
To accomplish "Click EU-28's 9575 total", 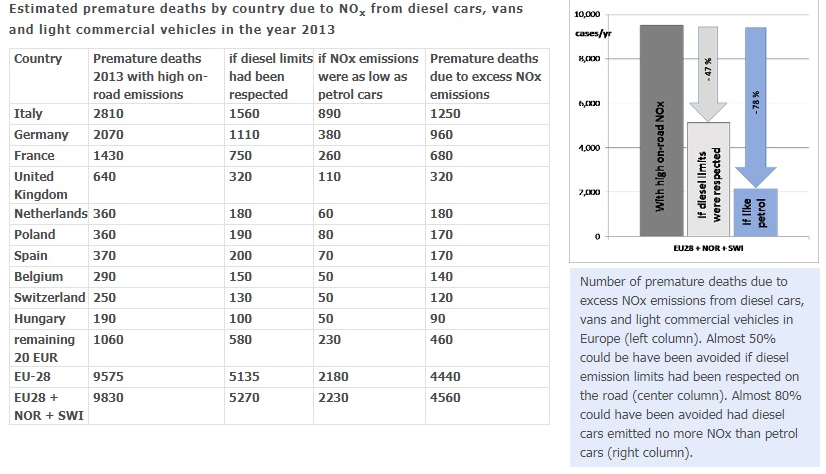I will 108,377.
